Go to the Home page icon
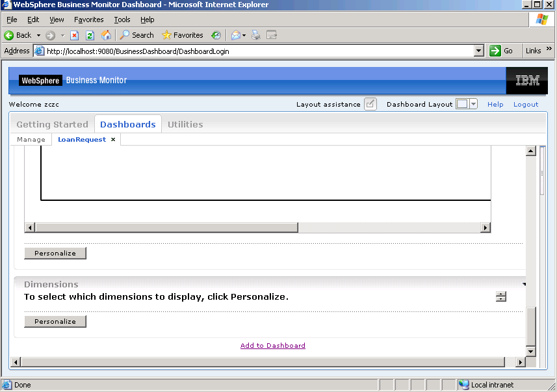This screenshot has height=392, width=557. (x=106, y=35)
